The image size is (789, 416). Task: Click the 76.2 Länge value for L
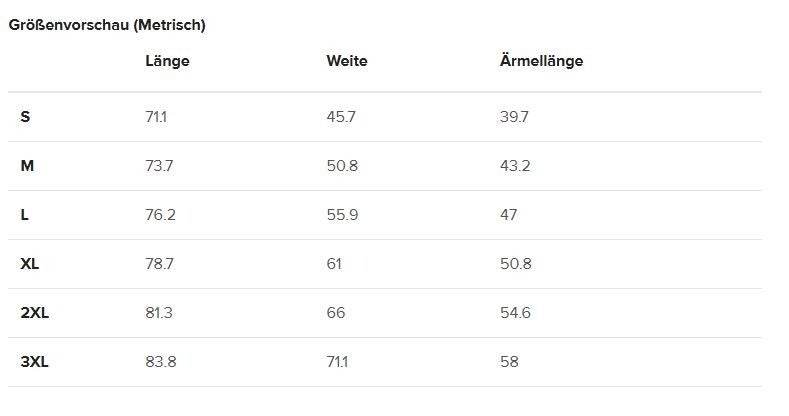point(160,215)
